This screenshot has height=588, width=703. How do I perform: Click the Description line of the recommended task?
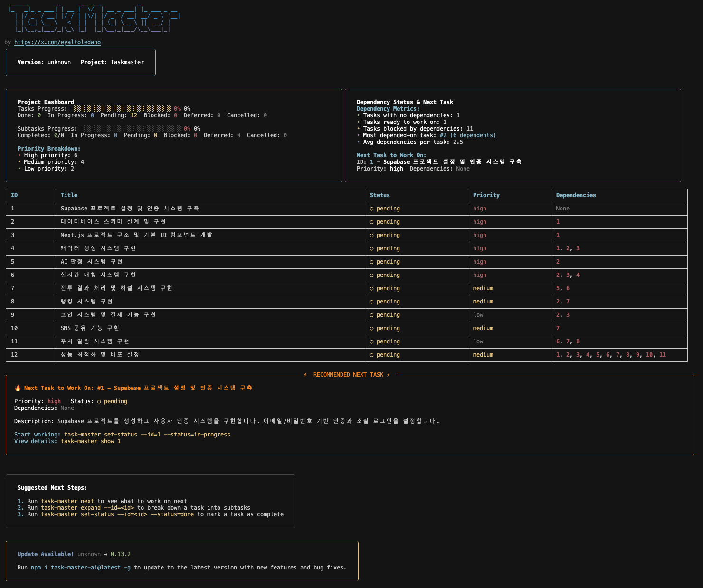pyautogui.click(x=227, y=421)
